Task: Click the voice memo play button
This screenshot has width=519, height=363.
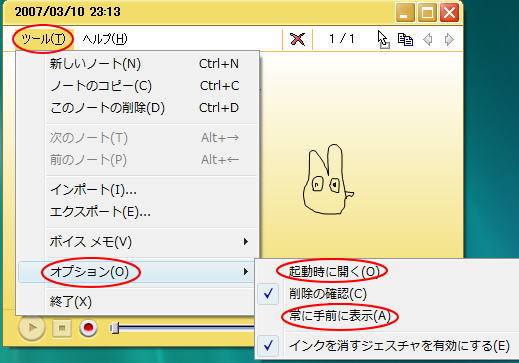Action: point(32,328)
